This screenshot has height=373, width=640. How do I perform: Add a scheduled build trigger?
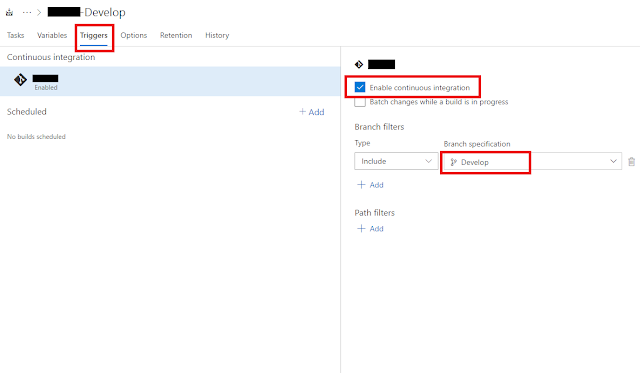coord(312,112)
